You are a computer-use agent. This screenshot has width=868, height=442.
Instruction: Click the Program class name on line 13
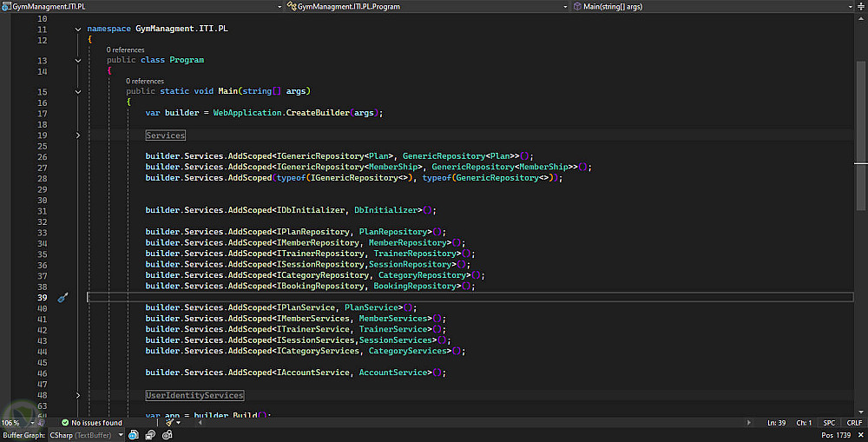pos(187,60)
